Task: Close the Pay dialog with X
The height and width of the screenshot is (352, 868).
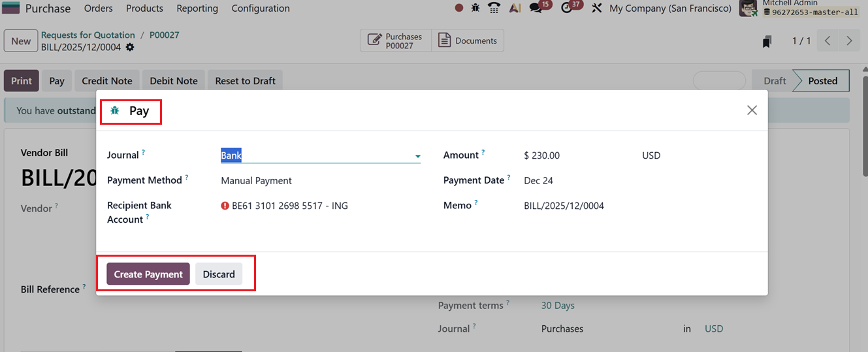Action: coord(752,110)
